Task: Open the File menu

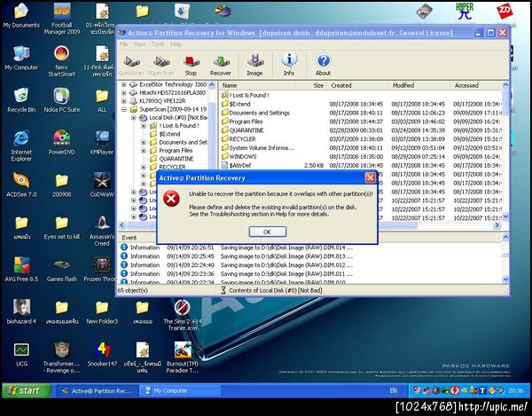Action: point(123,44)
